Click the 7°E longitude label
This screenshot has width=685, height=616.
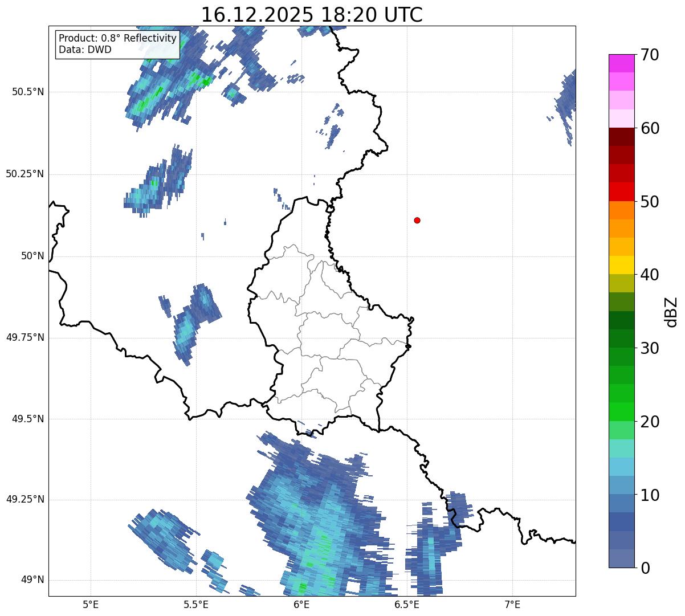(512, 605)
